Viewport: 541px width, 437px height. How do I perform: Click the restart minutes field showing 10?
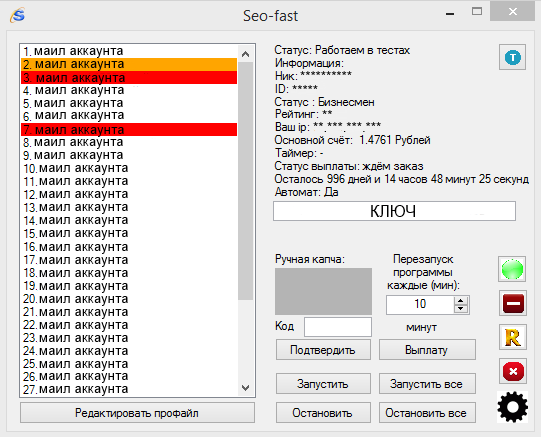point(420,305)
